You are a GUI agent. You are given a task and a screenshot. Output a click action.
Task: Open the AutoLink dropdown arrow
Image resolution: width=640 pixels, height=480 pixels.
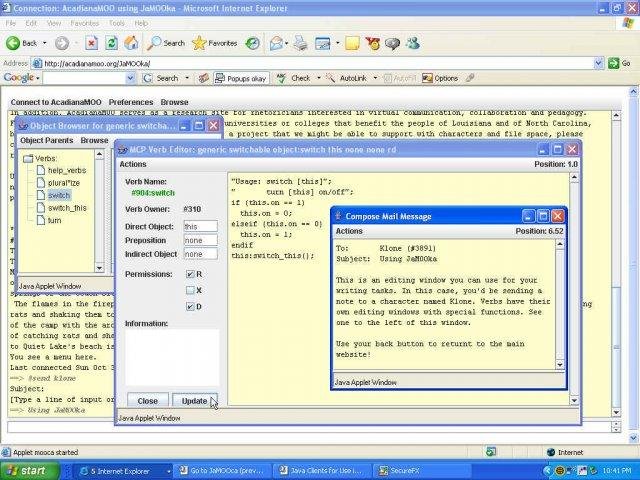click(x=375, y=78)
